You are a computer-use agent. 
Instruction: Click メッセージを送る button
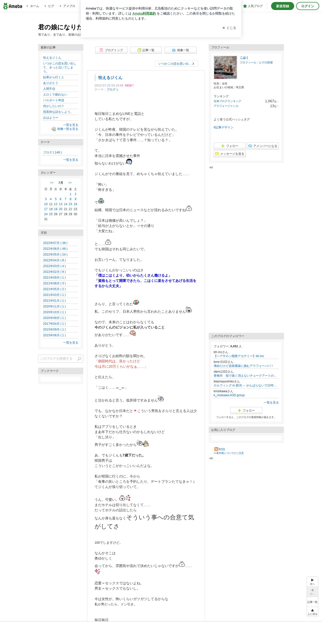(x=229, y=154)
